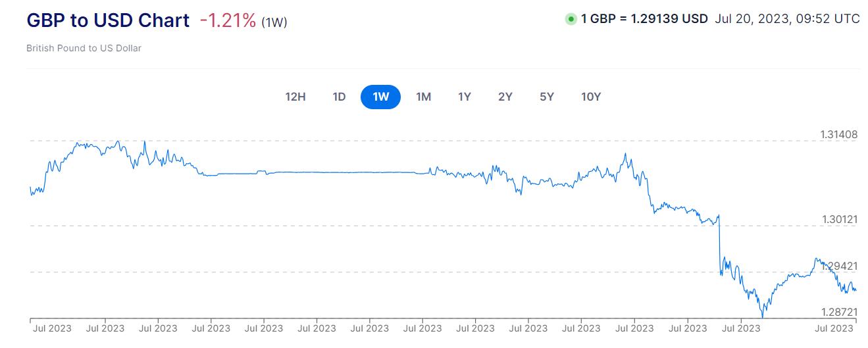Choose the 2Y time range
This screenshot has width=868, height=348.
click(x=505, y=97)
